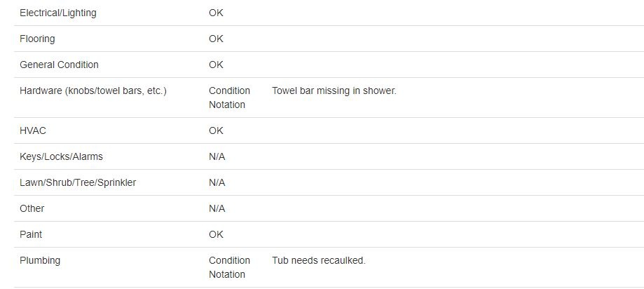Click the OK status for Flooring
The height and width of the screenshot is (289, 644).
(x=216, y=39)
